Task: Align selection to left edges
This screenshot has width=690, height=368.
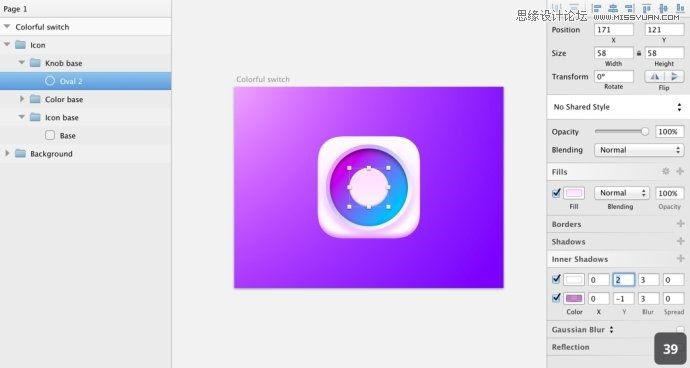Action: pos(597,7)
